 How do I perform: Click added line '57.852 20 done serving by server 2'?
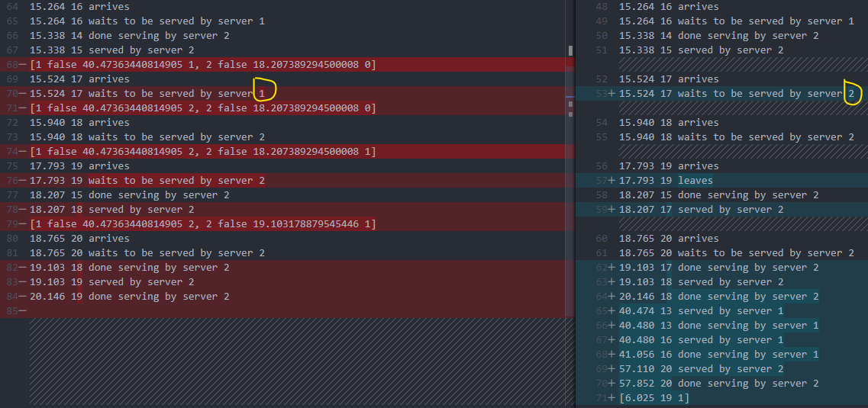pyautogui.click(x=718, y=383)
